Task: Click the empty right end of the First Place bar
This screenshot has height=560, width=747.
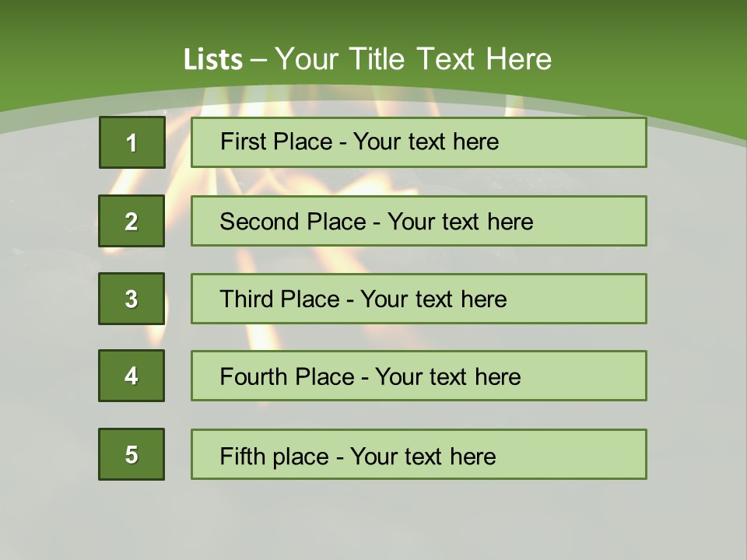Action: [x=591, y=142]
